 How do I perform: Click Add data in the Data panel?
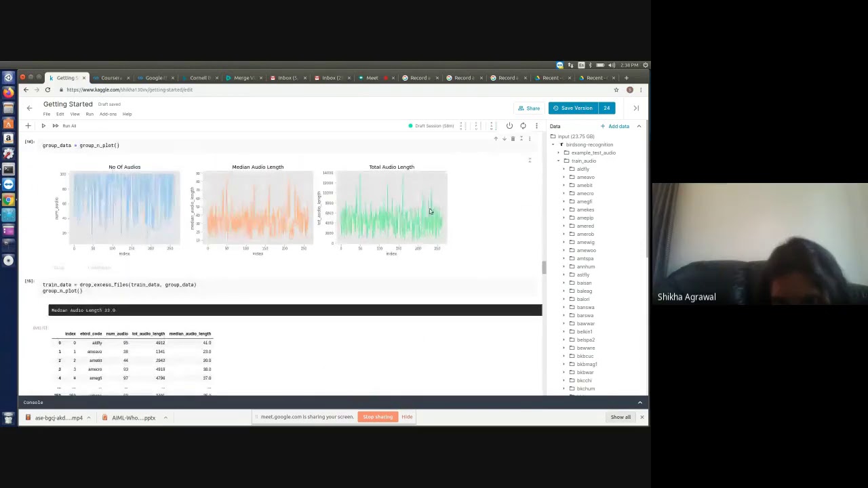pyautogui.click(x=615, y=126)
